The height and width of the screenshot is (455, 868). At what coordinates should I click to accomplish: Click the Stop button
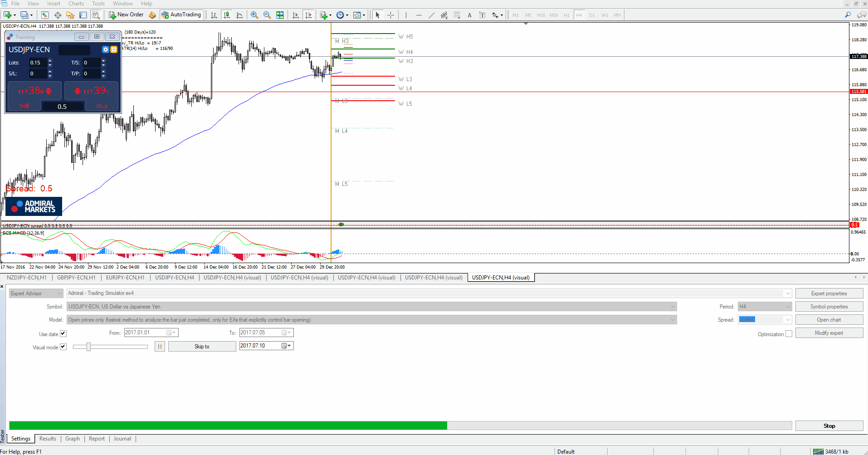point(829,426)
